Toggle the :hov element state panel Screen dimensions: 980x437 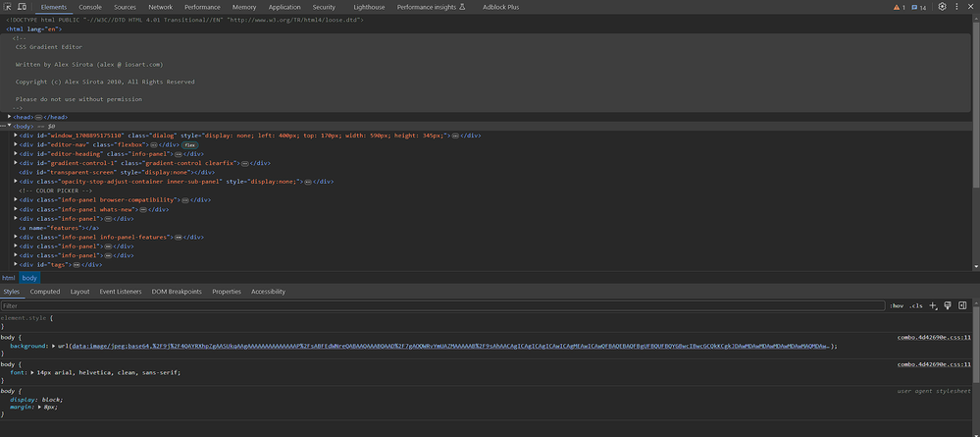896,305
